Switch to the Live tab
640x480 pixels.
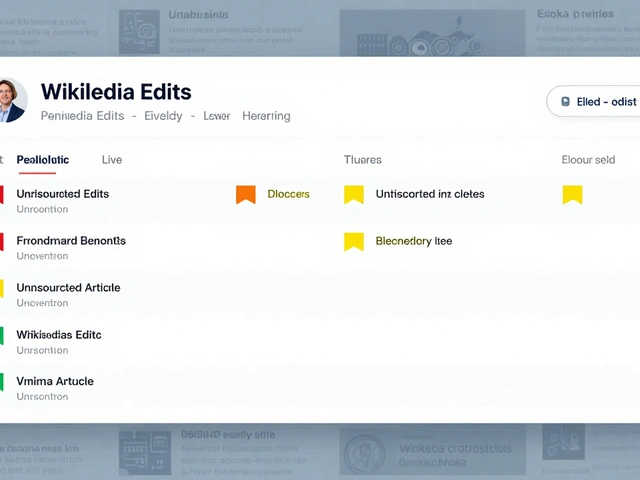coord(112,160)
